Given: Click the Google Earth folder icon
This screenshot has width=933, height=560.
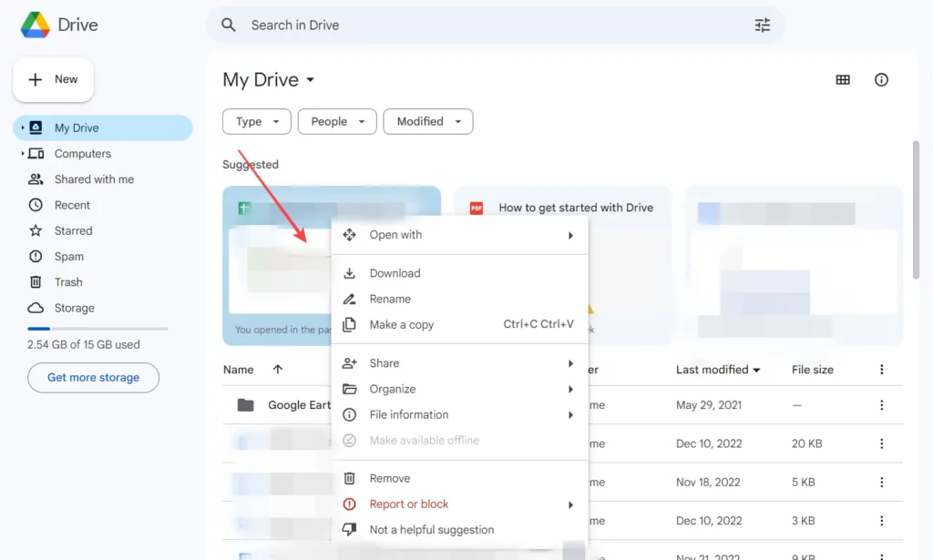Looking at the screenshot, I should coord(245,405).
